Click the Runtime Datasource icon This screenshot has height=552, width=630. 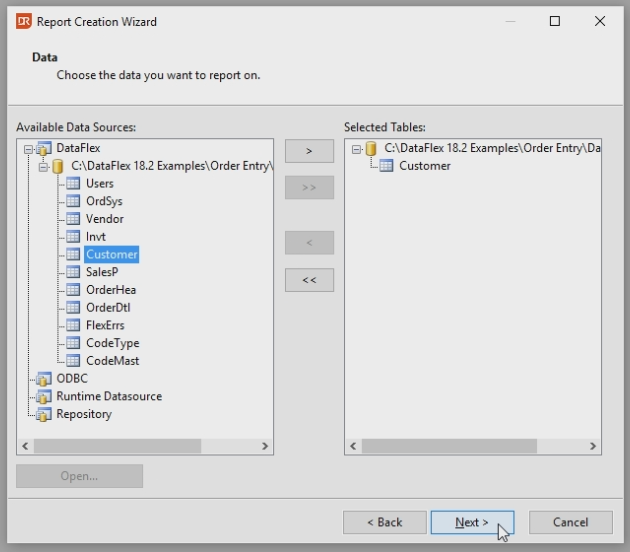pos(43,397)
